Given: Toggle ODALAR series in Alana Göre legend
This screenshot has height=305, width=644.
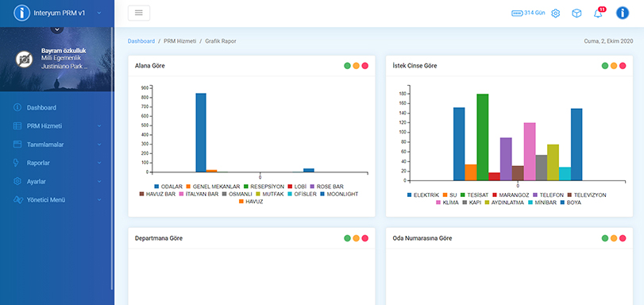Looking at the screenshot, I should pos(168,187).
